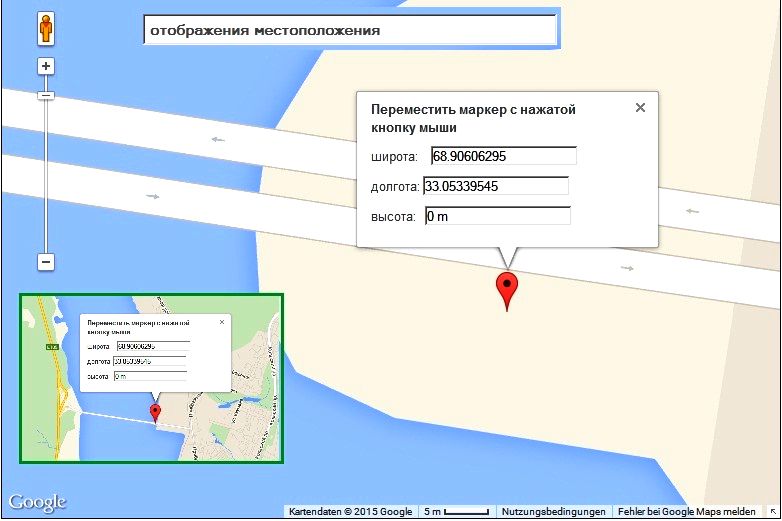Select the высота altitude field
Screen dimensions: 782x521
click(x=497, y=216)
